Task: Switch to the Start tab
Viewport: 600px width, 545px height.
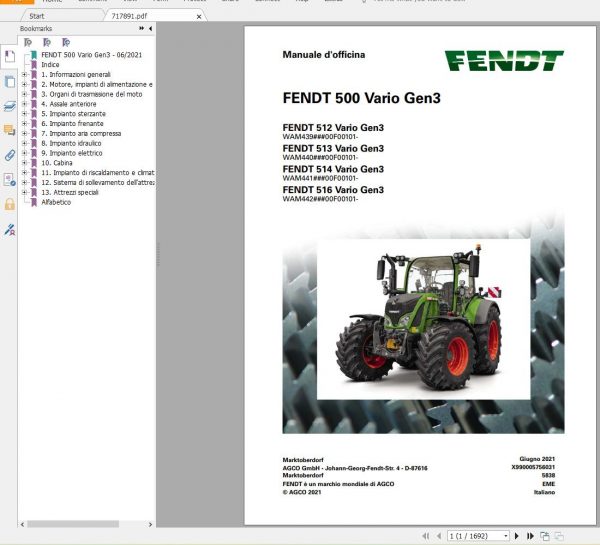Action: [x=37, y=16]
